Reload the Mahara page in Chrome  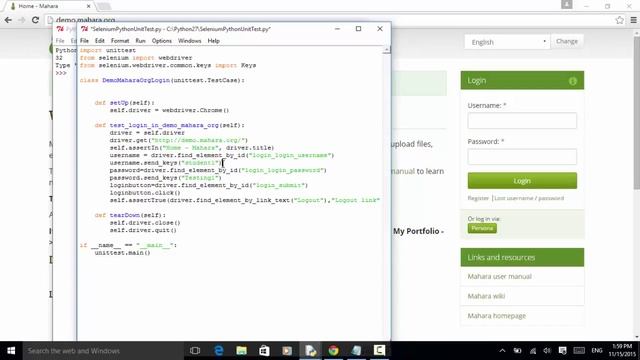click(x=36, y=20)
